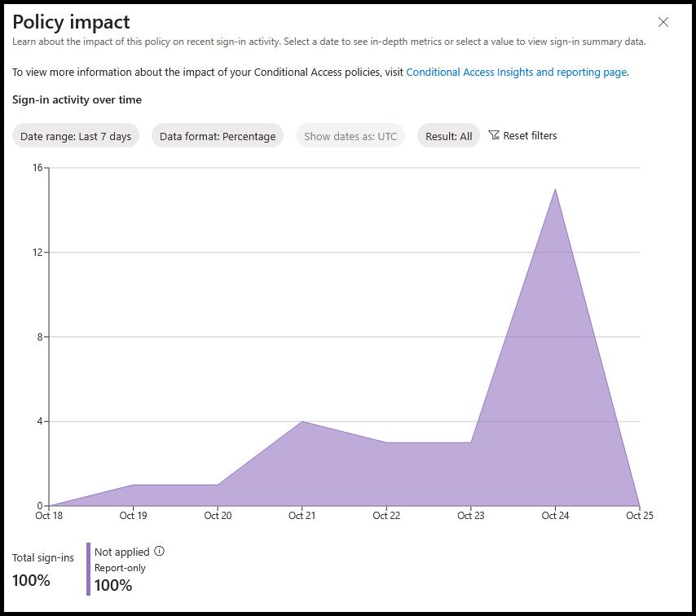Click the funnel icon beside Reset filters
The image size is (696, 616).
coord(494,135)
